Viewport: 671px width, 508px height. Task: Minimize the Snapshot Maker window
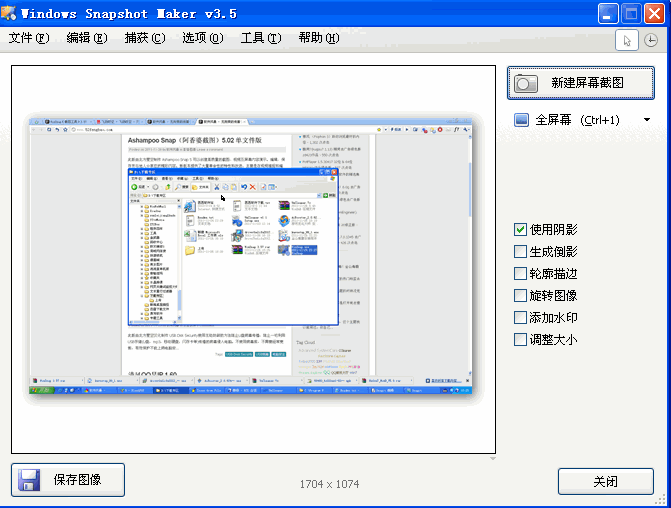click(608, 14)
